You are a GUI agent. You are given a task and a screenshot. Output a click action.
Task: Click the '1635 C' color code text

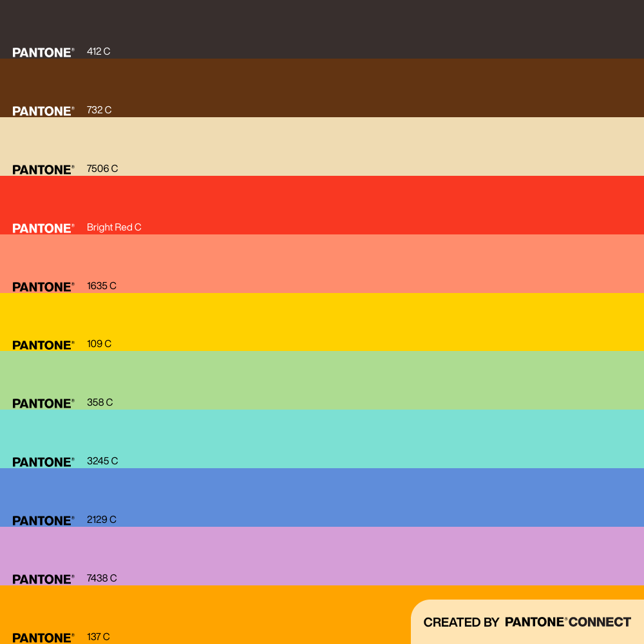102,286
